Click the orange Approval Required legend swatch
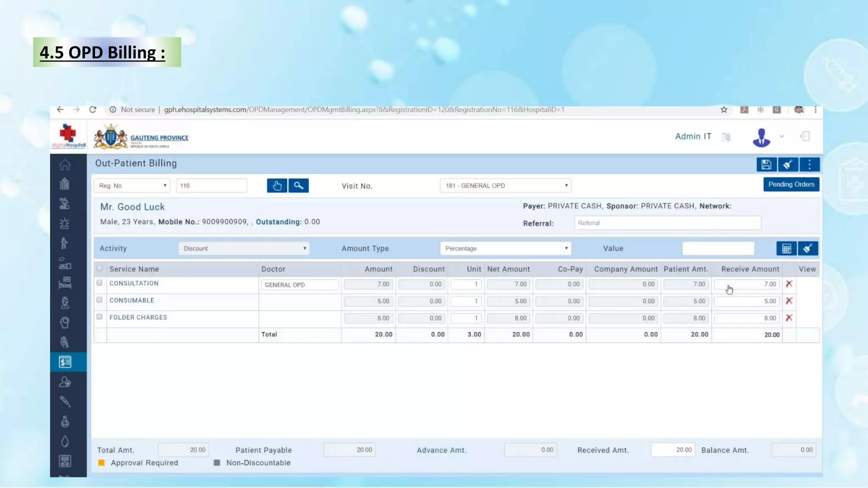Screen dimensions: 868x488 [101, 463]
